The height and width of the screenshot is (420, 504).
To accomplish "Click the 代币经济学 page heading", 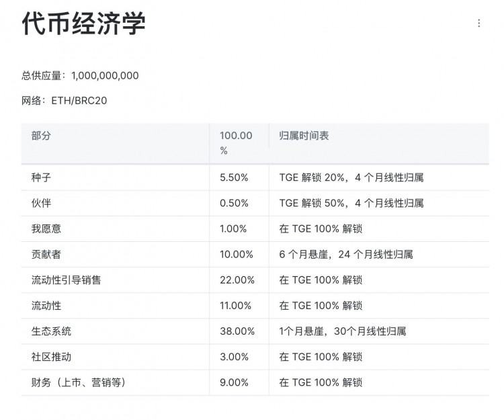I will tap(83, 23).
